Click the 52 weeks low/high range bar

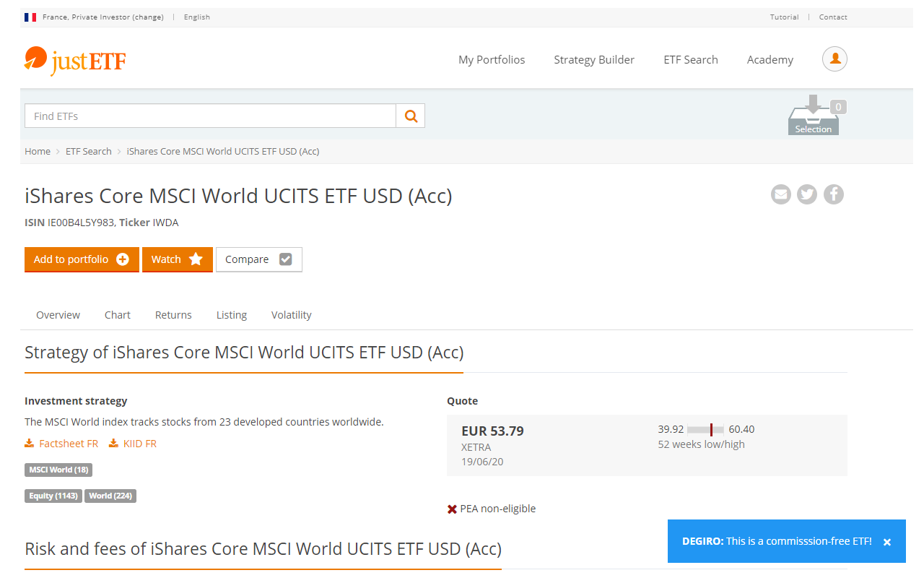(705, 429)
